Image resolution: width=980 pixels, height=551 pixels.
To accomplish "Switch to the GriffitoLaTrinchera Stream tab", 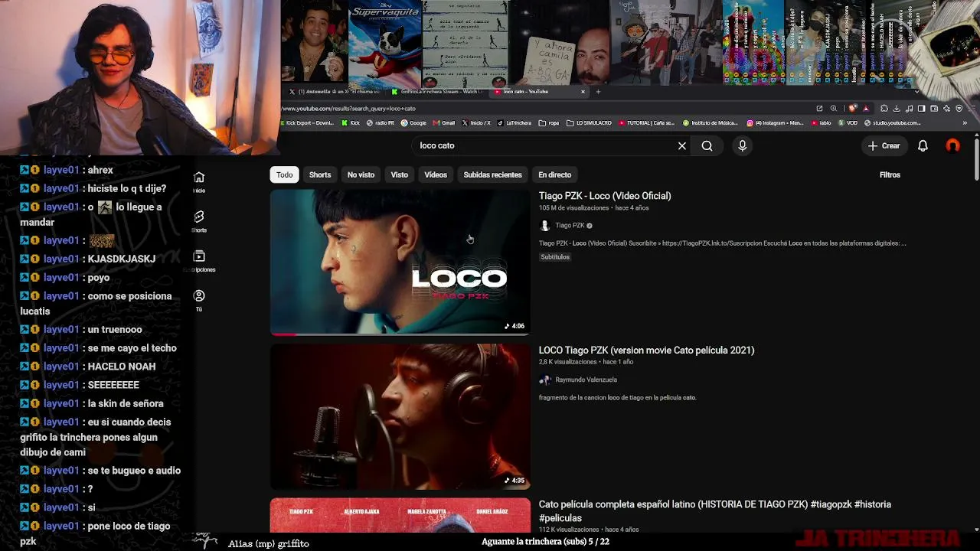I will [438, 92].
